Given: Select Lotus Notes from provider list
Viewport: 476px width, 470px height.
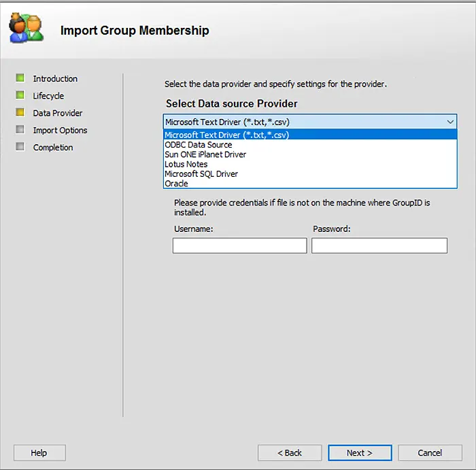Looking at the screenshot, I should 310,164.
